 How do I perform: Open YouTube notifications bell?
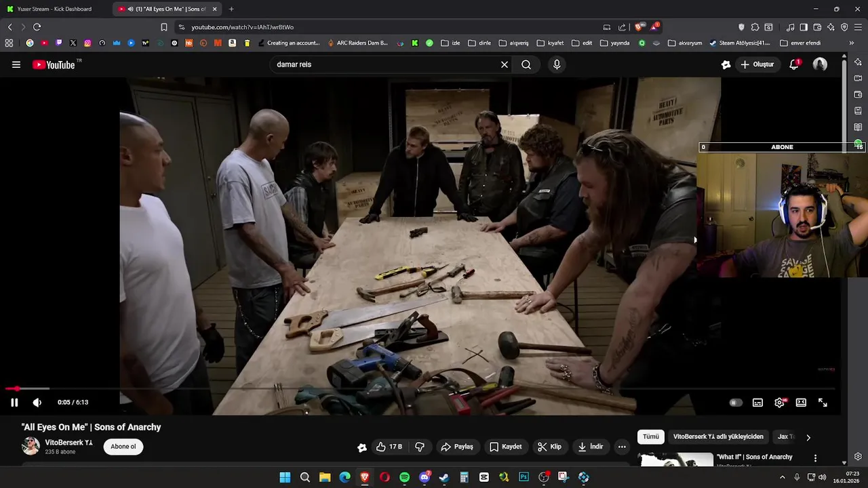794,64
